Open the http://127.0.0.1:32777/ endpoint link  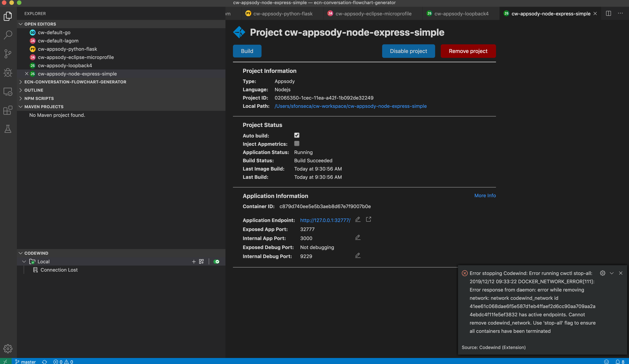click(x=325, y=220)
